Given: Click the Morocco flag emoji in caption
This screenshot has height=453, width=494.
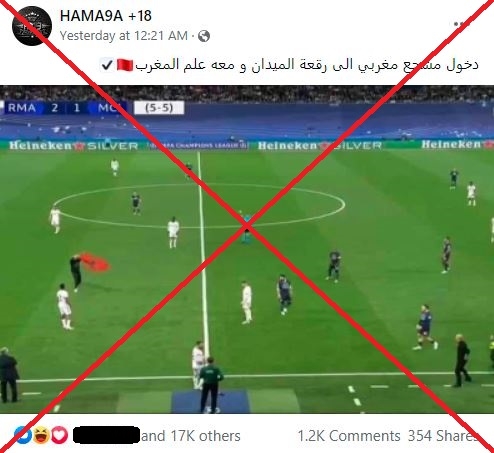Looking at the screenshot, I should [125, 65].
